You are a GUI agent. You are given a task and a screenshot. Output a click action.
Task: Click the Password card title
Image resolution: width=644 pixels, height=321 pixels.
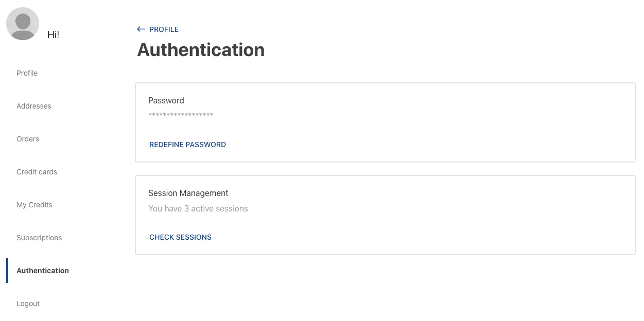(x=166, y=100)
